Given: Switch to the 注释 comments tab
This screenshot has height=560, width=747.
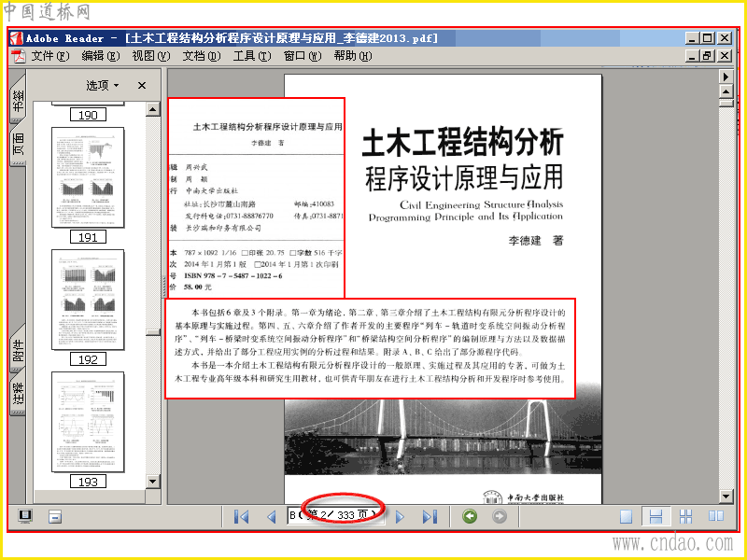Looking at the screenshot, I should pos(18,393).
